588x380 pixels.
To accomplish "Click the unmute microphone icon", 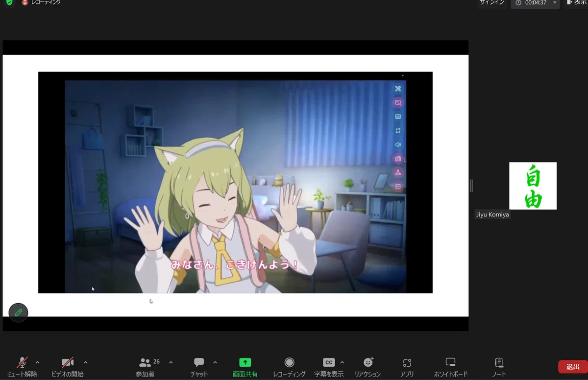I will (22, 363).
